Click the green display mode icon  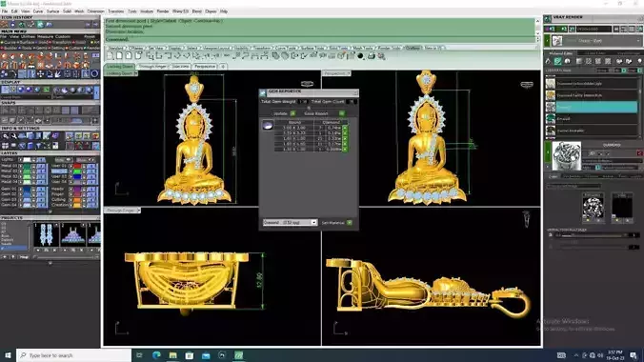point(46,90)
